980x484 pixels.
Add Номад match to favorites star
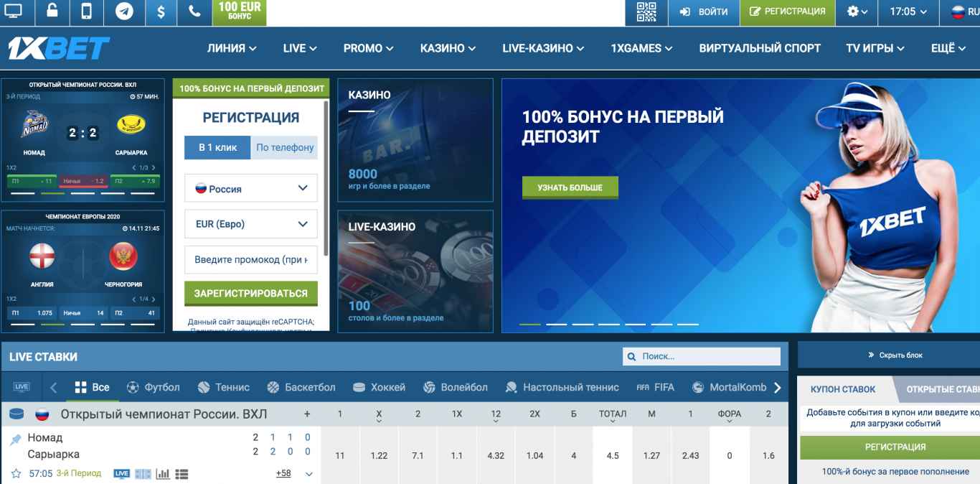coord(16,474)
